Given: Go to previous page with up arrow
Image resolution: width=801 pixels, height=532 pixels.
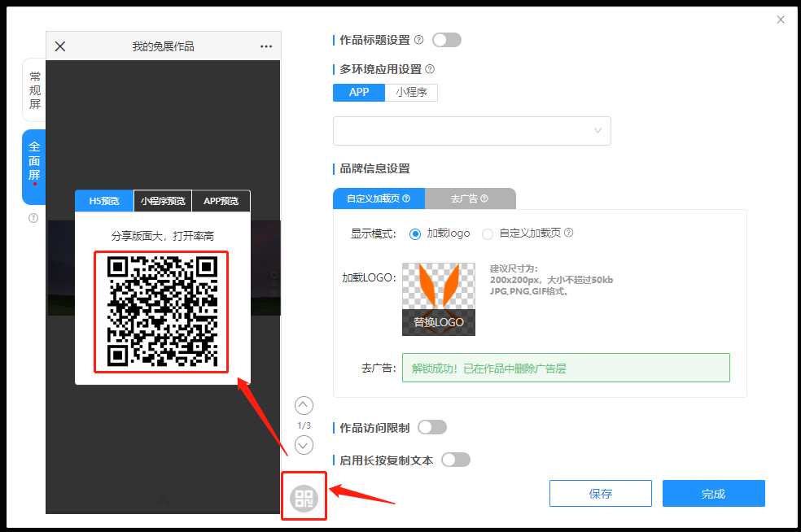Looking at the screenshot, I should point(304,405).
